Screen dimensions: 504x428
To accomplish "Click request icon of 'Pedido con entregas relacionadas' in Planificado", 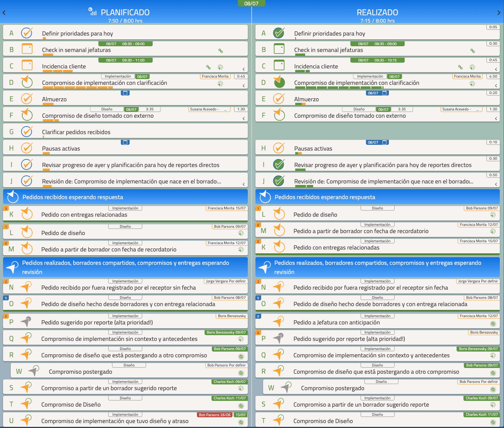I will pos(26,213).
